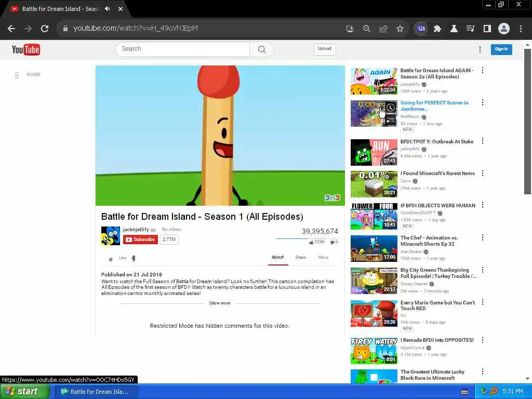Click the zoom magnifier icon in address bar
This screenshot has width=532, height=399.
coord(366,29)
